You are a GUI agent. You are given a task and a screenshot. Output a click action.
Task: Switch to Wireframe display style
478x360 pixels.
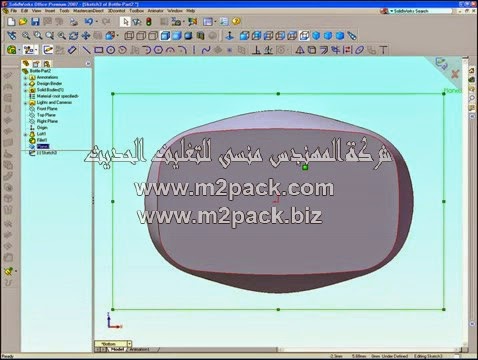click(x=129, y=35)
